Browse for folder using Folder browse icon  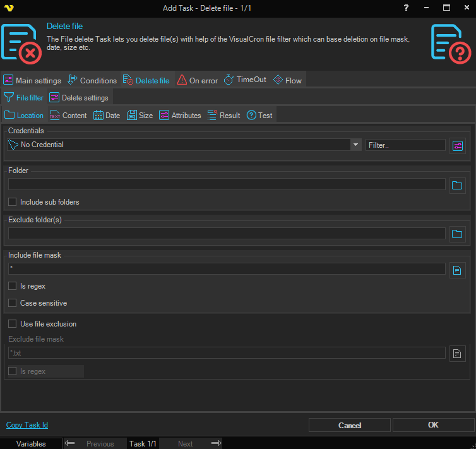tap(457, 185)
